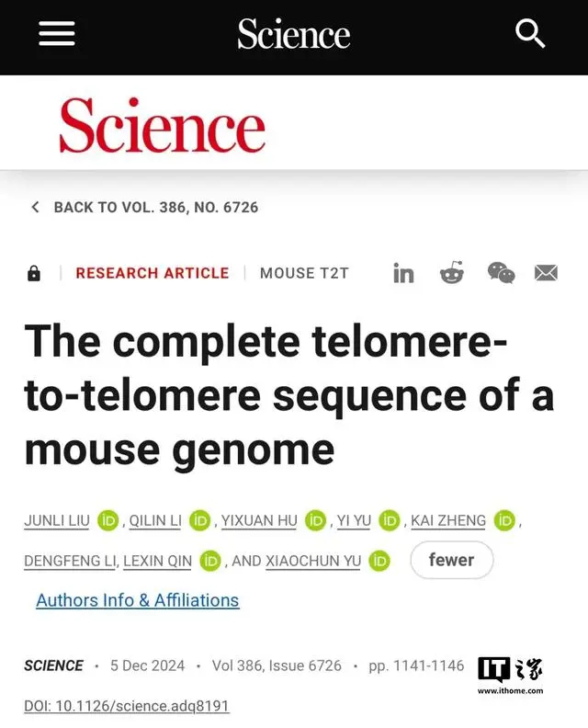Open the DOI 10.1126/science.adq8191 link
The height and width of the screenshot is (728, 588).
pos(126,706)
